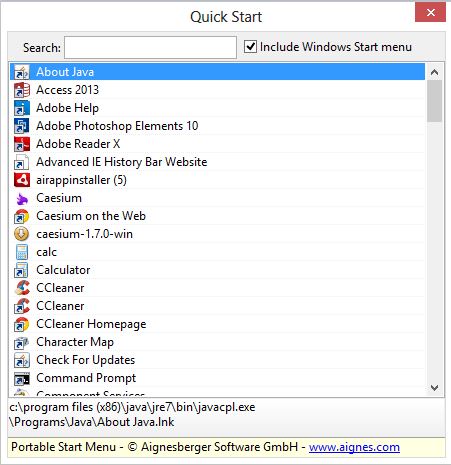Select Advanced IE History Bar Website

click(x=217, y=162)
